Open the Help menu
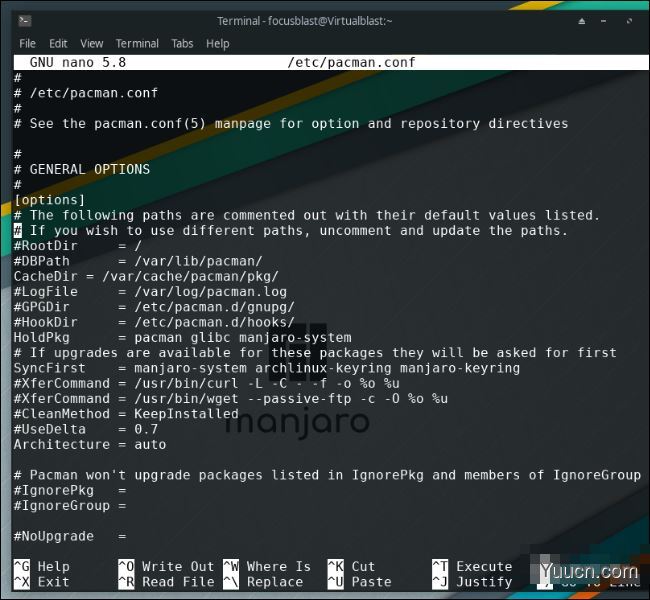This screenshot has width=650, height=600. (218, 44)
